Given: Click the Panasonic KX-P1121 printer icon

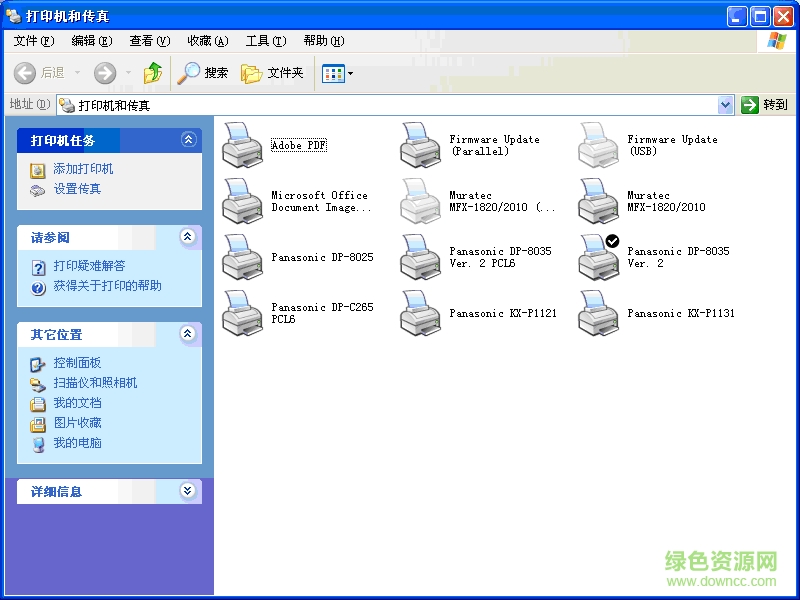Looking at the screenshot, I should (x=420, y=313).
